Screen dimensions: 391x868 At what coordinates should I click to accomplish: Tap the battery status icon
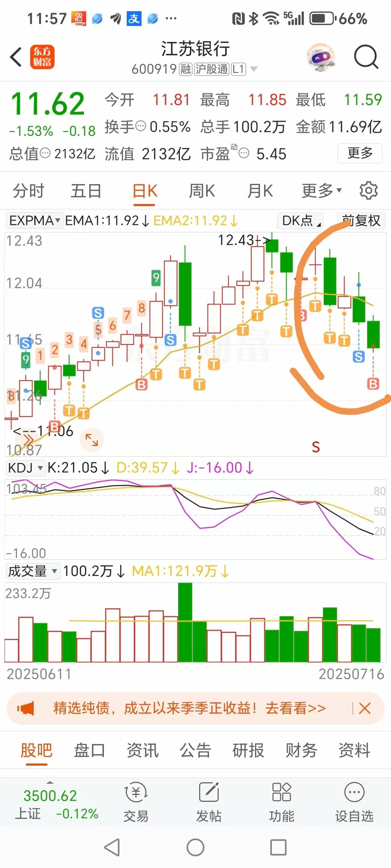click(322, 18)
